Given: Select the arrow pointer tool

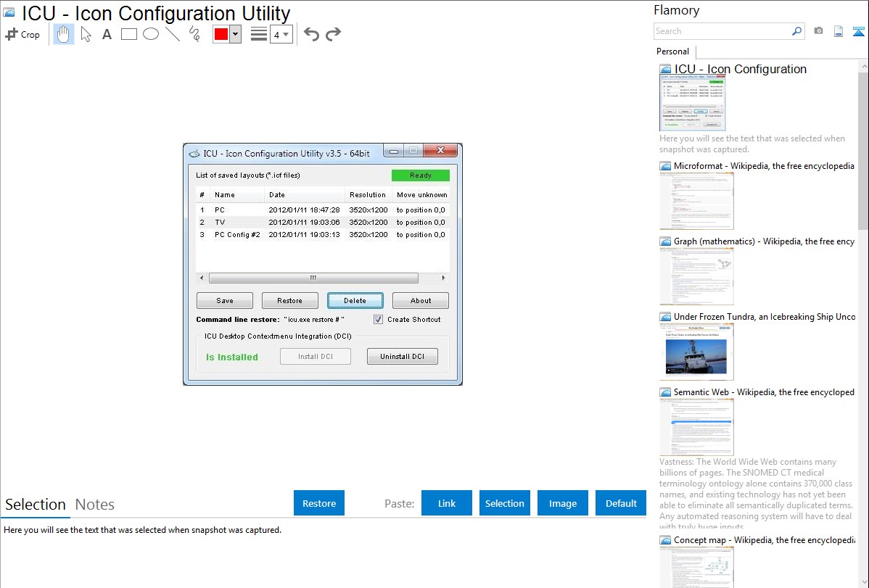Looking at the screenshot, I should pos(86,34).
